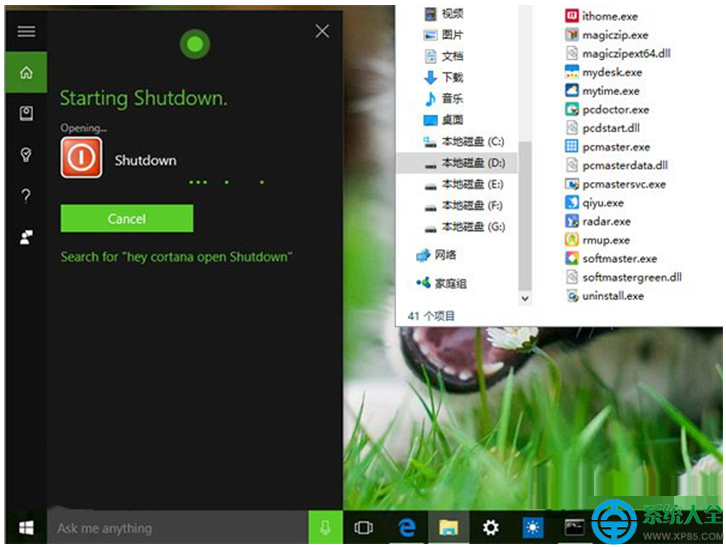The width and height of the screenshot is (726, 547).
Task: Search for "hey cortana open Shutdown" link
Action: (x=176, y=257)
